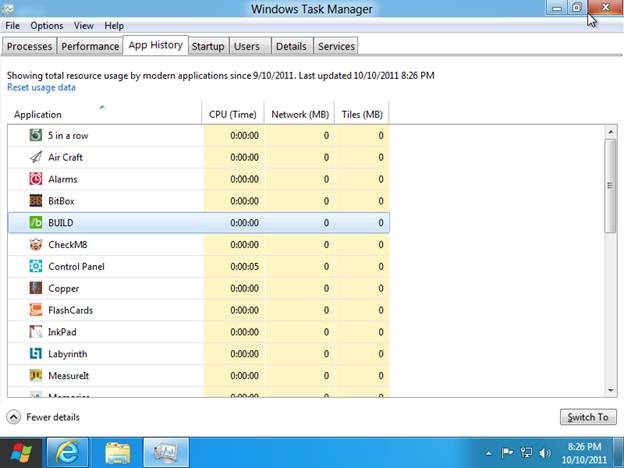Click the vertical scrollbar thumb
This screenshot has height=468, width=624.
[610, 185]
